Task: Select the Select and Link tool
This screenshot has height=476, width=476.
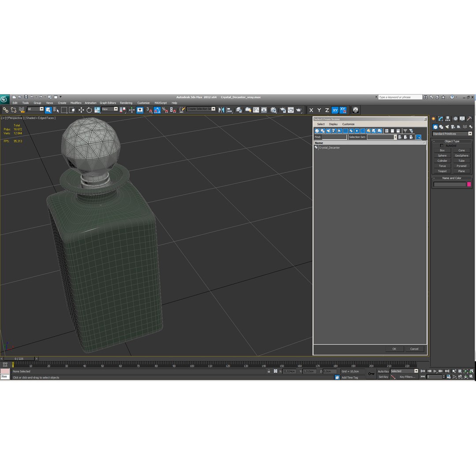Action: (5, 110)
